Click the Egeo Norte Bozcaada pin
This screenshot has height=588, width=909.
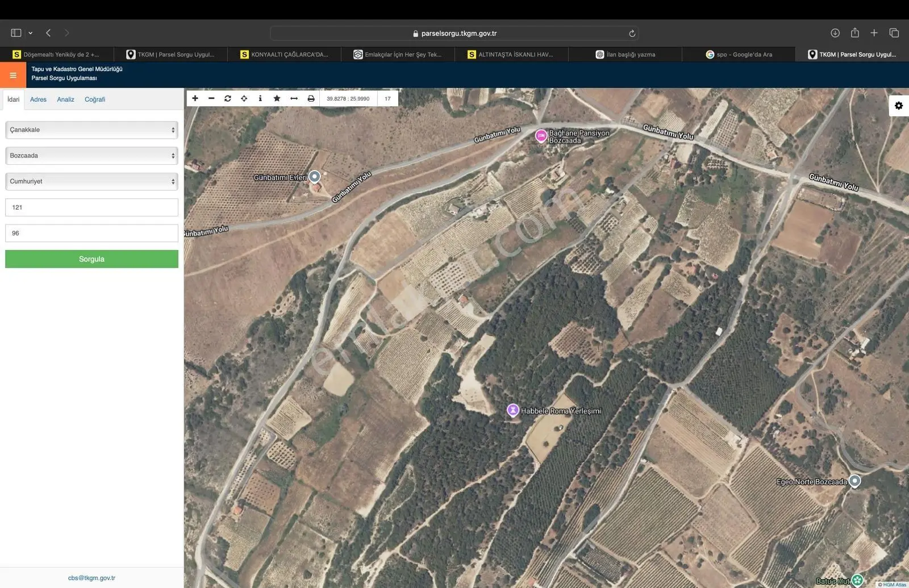(x=854, y=481)
